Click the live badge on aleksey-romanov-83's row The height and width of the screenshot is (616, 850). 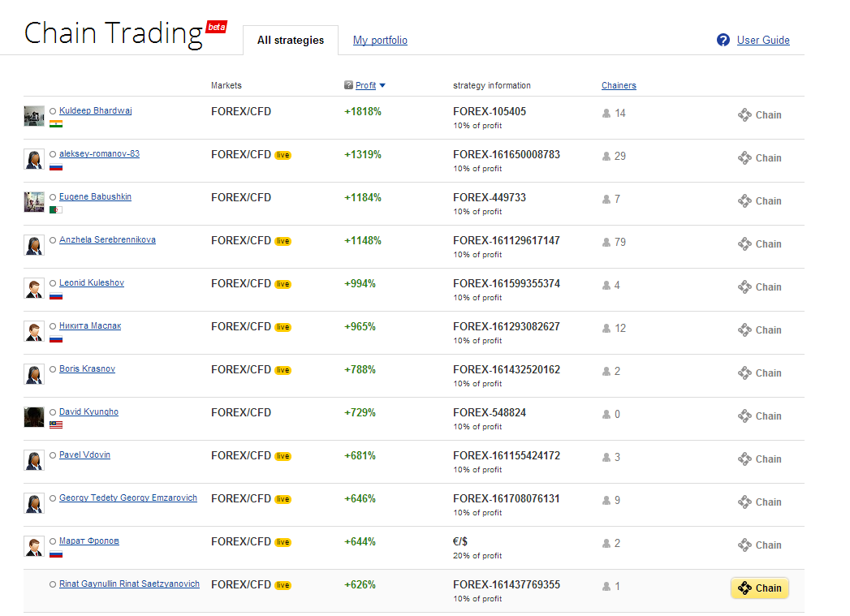click(x=283, y=155)
